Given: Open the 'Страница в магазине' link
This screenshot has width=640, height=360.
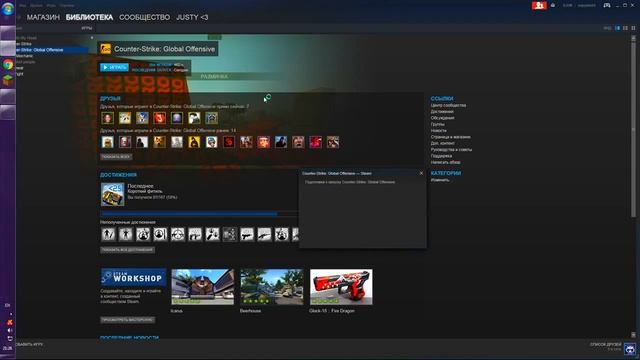Looking at the screenshot, I should click(451, 137).
